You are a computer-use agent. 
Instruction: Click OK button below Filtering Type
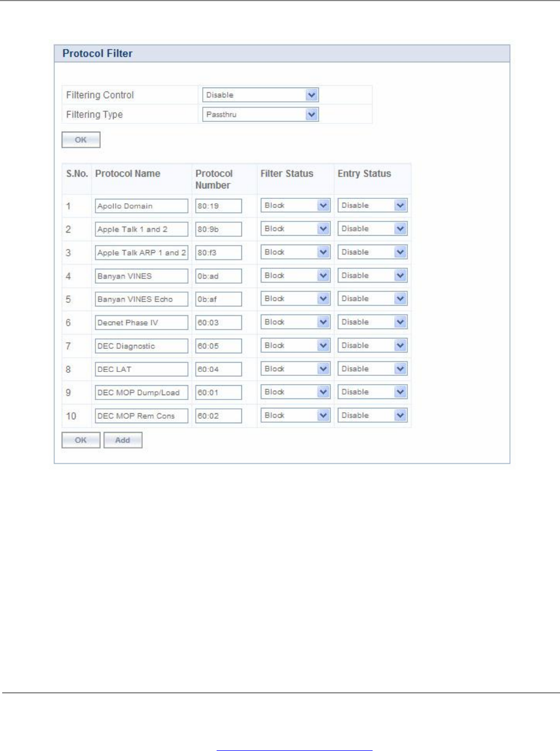pyautogui.click(x=81, y=140)
